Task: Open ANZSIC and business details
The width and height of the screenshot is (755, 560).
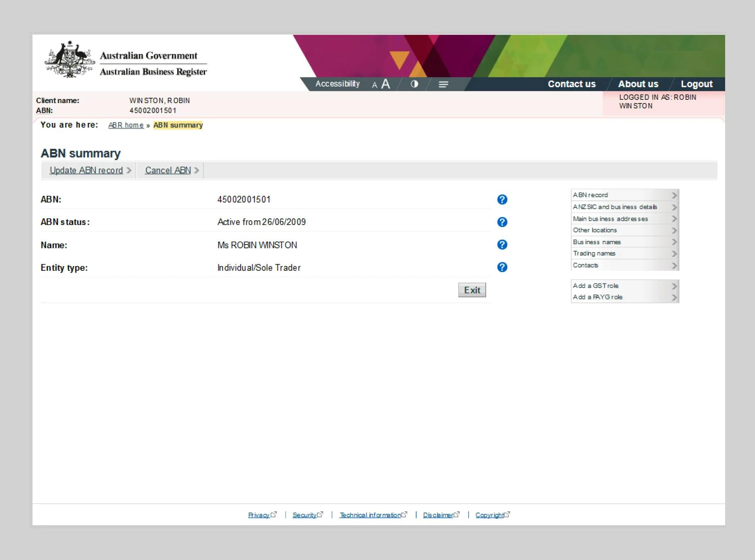Action: click(625, 207)
